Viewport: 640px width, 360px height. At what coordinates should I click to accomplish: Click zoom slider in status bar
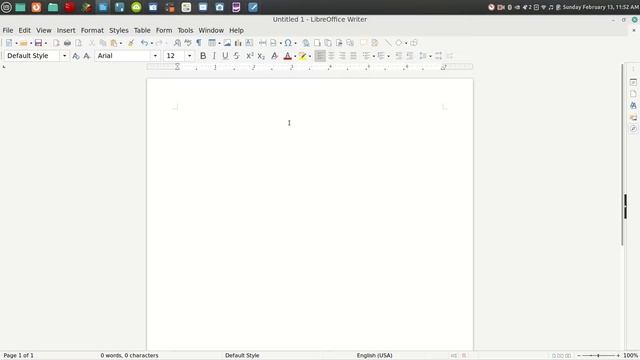598,356
